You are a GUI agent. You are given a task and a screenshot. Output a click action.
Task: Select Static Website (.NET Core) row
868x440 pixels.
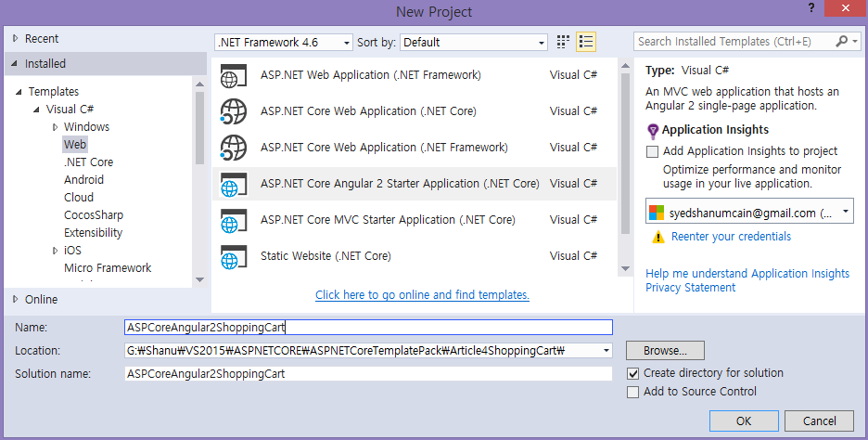coord(415,256)
